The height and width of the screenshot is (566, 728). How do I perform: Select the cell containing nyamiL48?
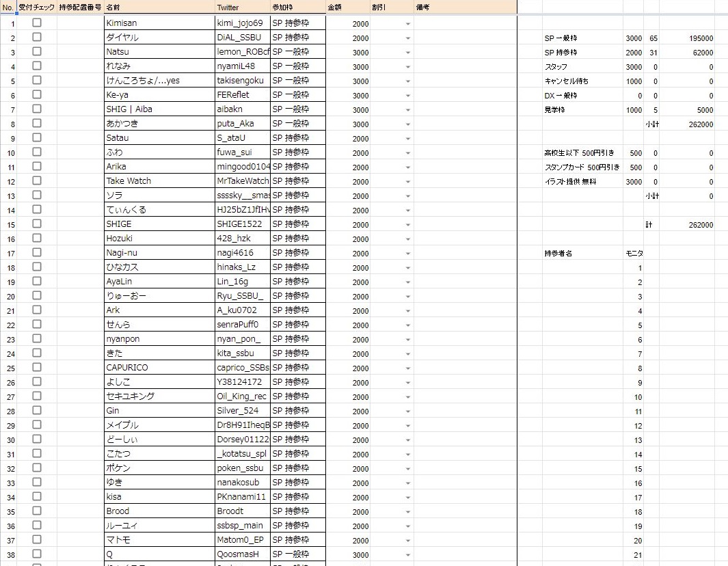(243, 66)
